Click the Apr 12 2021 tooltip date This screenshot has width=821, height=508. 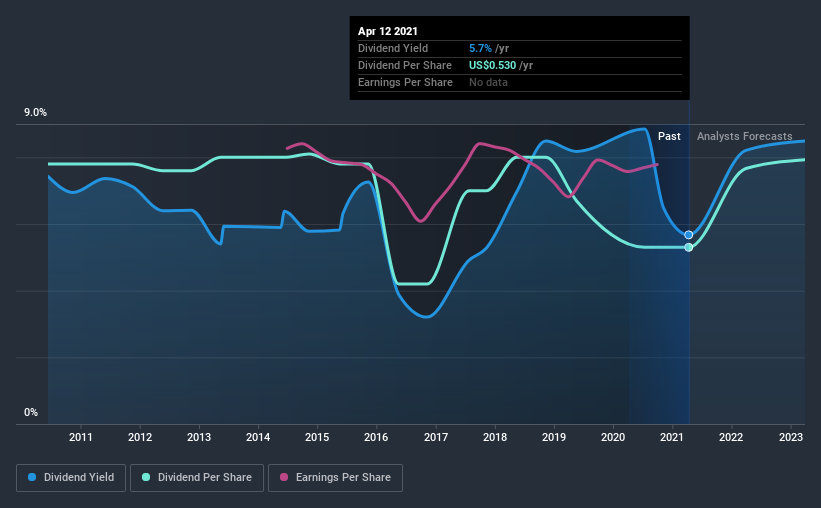point(388,31)
